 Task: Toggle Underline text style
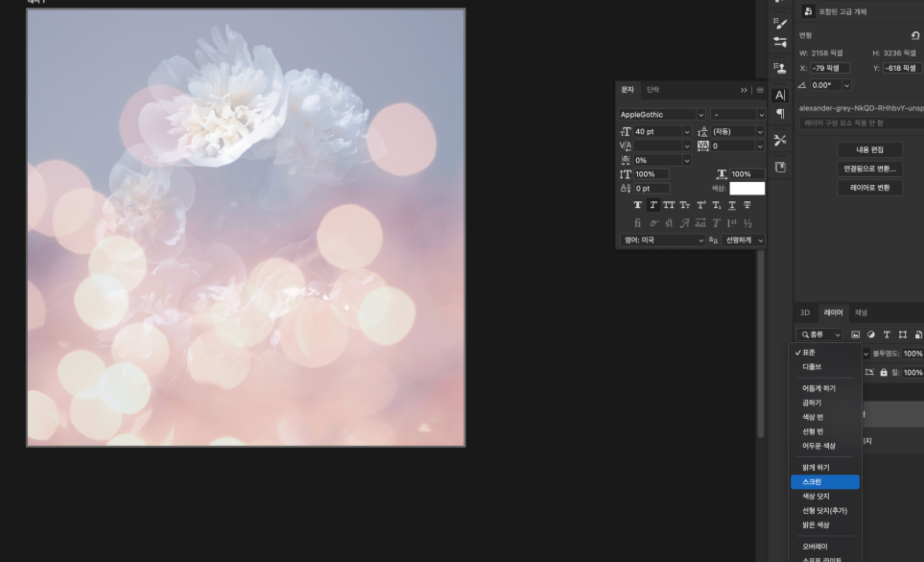click(732, 205)
